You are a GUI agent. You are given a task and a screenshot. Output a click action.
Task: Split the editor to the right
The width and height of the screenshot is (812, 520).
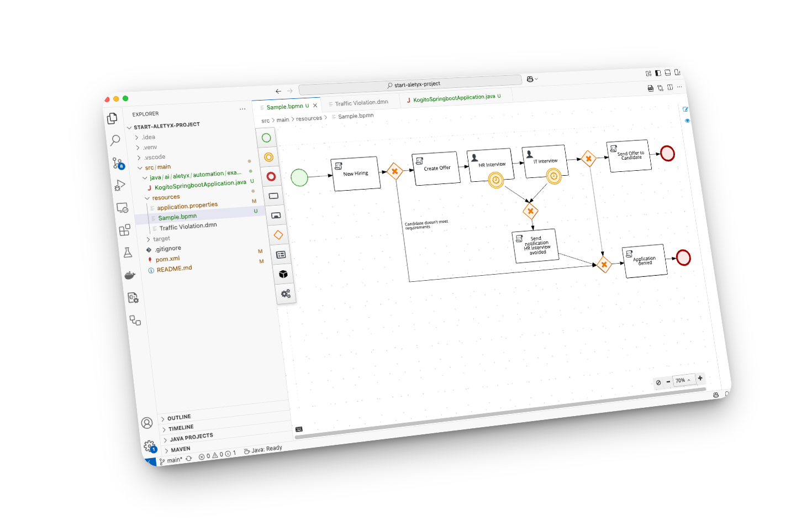[670, 87]
